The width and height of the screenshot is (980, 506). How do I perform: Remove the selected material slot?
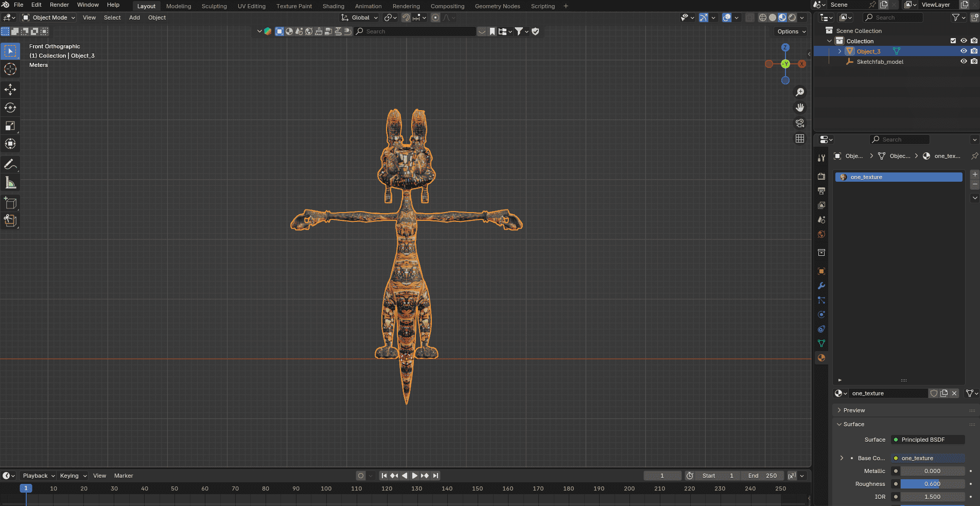pyautogui.click(x=974, y=184)
